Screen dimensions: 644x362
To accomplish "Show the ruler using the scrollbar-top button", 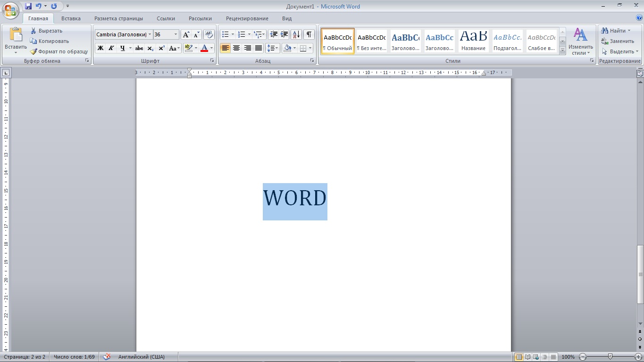I will (x=640, y=74).
